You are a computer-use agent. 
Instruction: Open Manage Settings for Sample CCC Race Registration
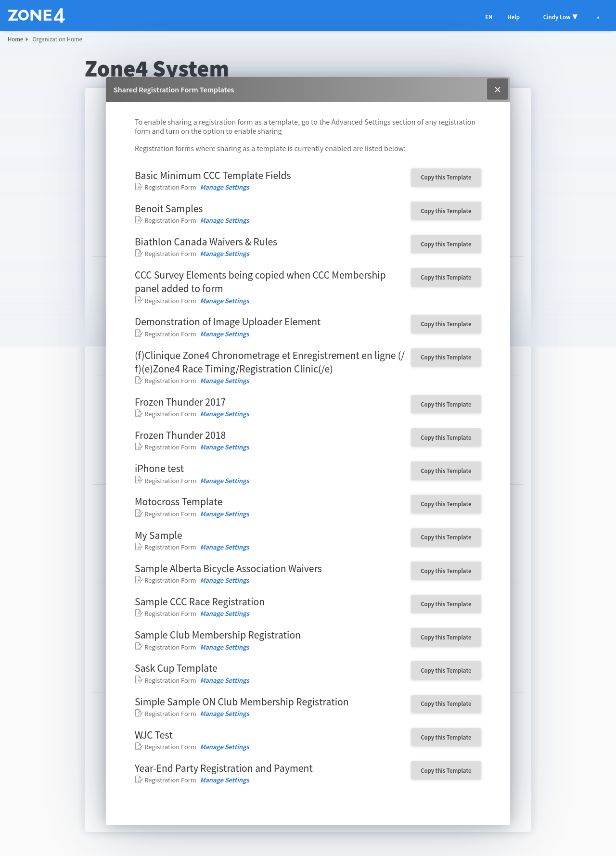(x=225, y=614)
